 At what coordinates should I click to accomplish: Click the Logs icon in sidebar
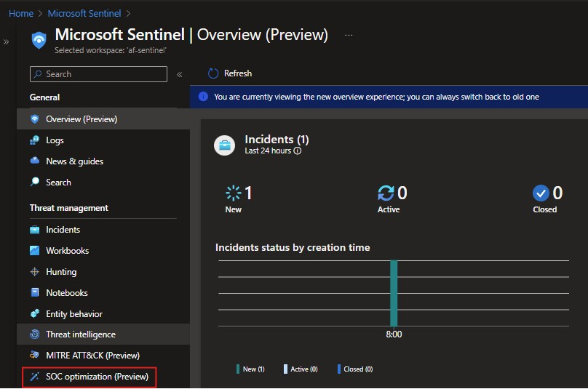pos(34,140)
